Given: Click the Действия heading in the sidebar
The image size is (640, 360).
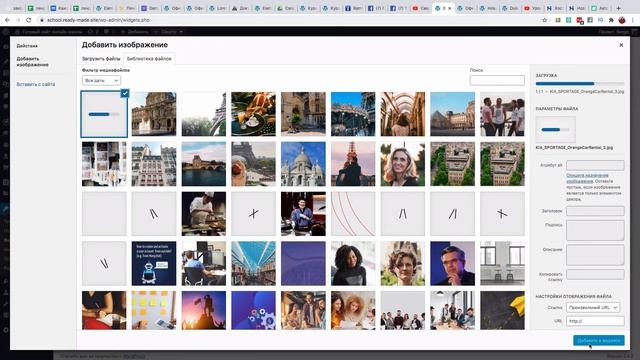Looking at the screenshot, I should (x=27, y=46).
